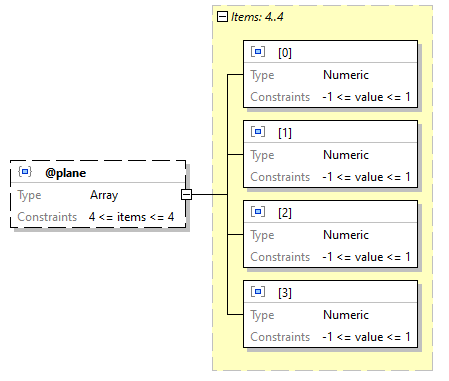Collapse the @plane node with minus connector
The height and width of the screenshot is (381, 449).
tap(186, 194)
